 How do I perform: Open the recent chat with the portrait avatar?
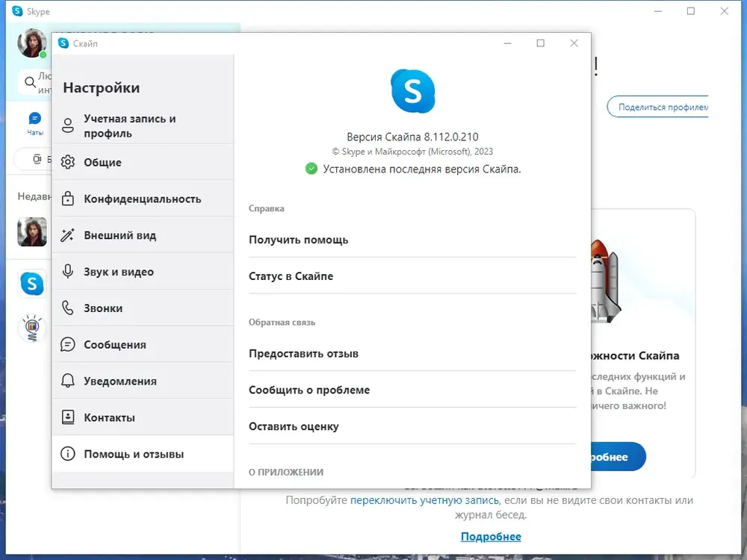[x=32, y=232]
